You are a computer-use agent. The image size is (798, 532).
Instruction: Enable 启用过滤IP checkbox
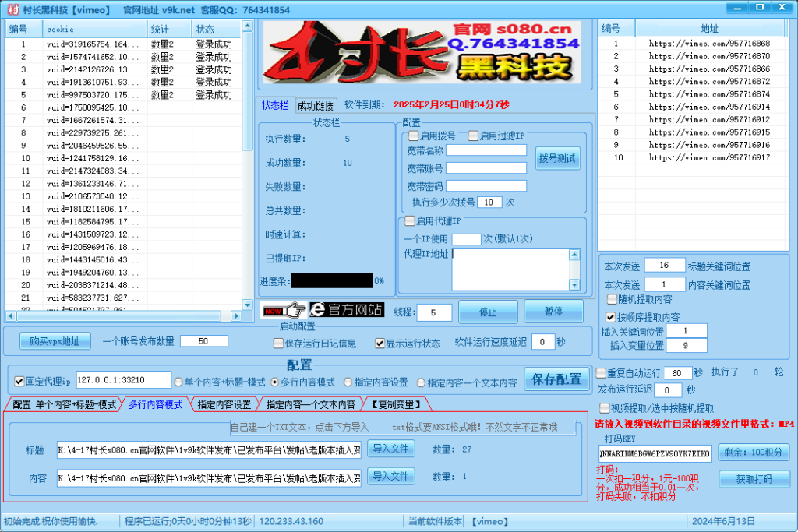click(473, 136)
